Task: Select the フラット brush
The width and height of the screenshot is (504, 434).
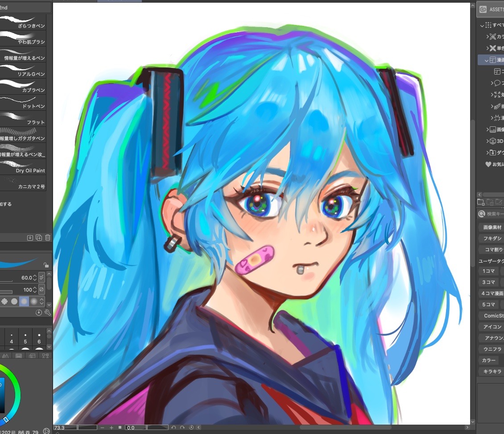Action: click(23, 118)
